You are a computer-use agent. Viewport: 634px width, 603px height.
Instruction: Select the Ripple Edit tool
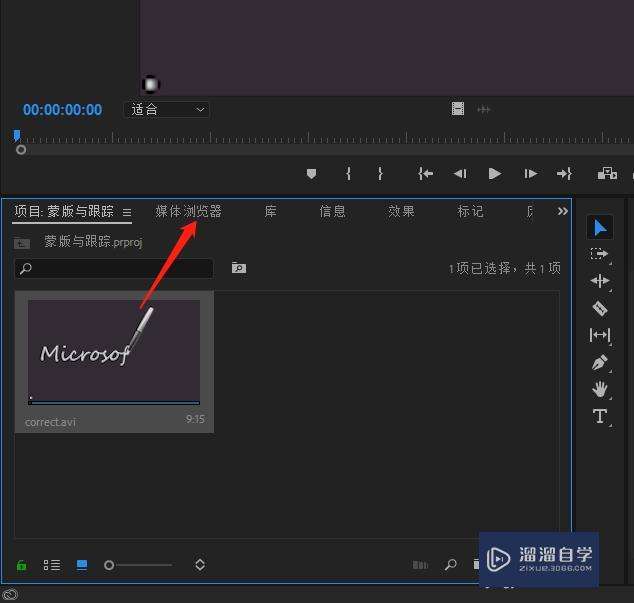click(599, 282)
